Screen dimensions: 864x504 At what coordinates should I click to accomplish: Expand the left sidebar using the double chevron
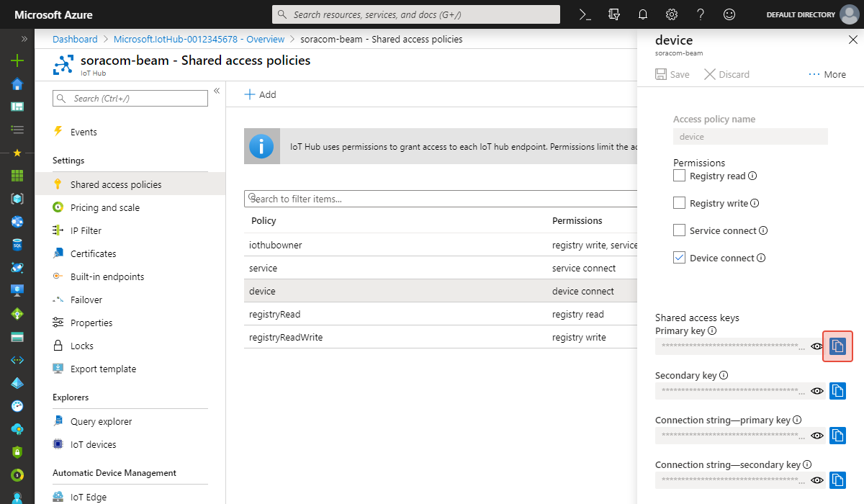(24, 40)
